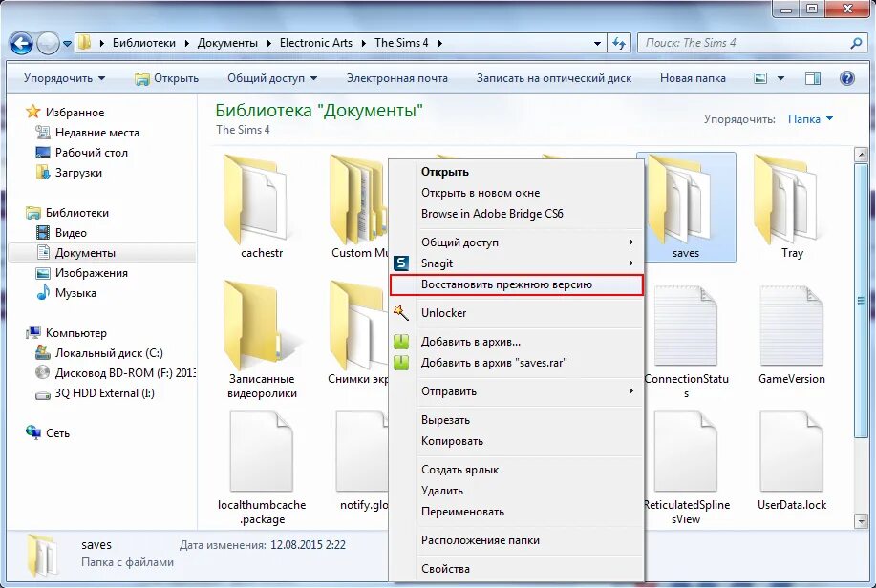This screenshot has height=588, width=876.
Task: Open the 'Упорядочить' toolbar menu
Action: (64, 78)
